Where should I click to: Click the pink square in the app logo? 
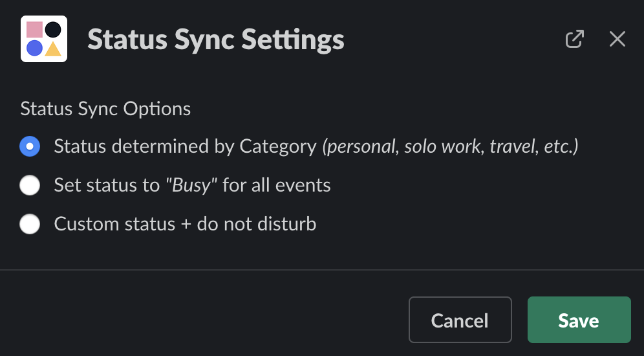[35, 30]
